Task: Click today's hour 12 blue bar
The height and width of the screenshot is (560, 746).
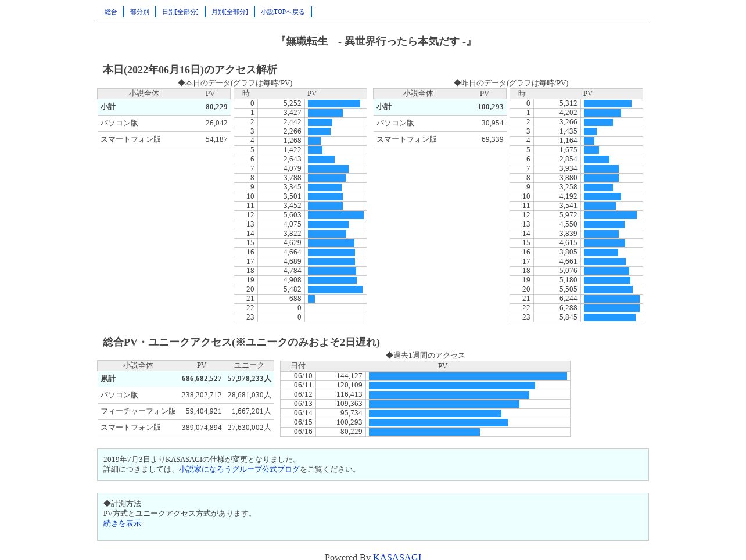Action: click(x=336, y=215)
